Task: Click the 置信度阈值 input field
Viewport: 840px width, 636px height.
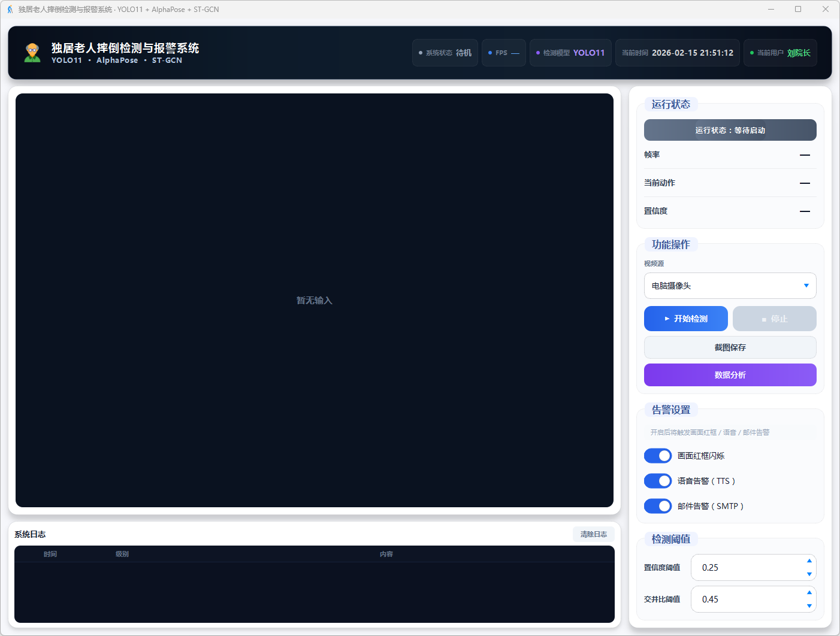Action: [x=746, y=568]
